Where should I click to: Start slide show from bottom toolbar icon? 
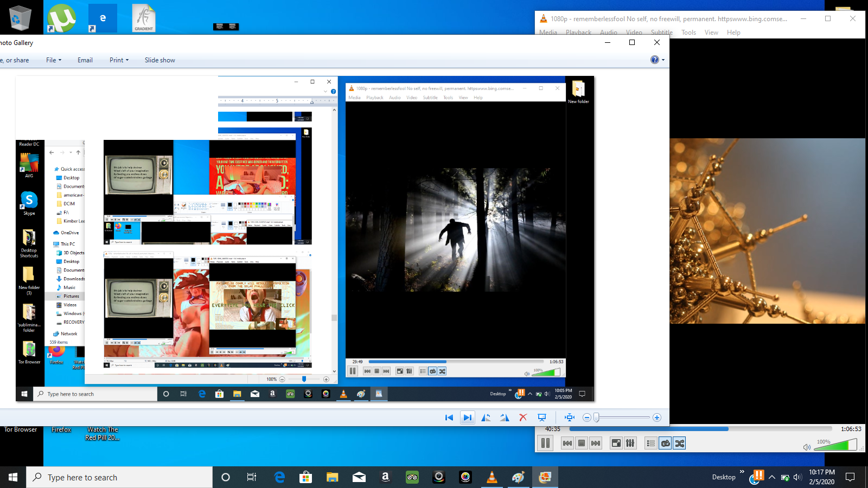(541, 418)
